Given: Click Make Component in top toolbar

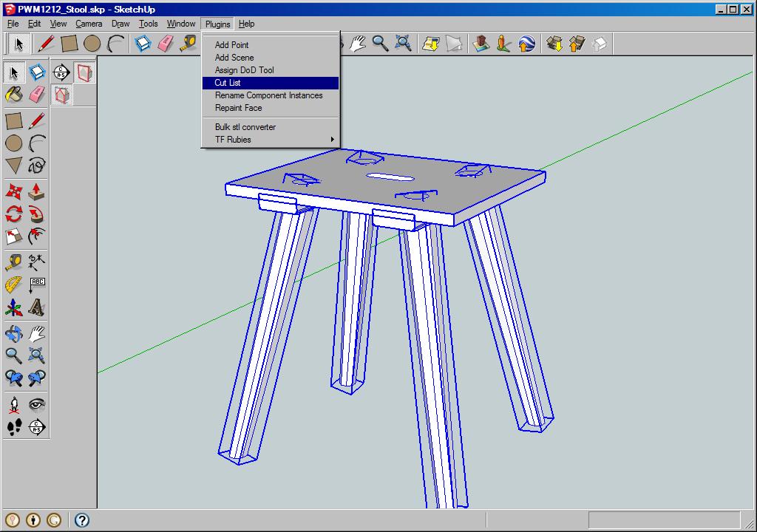Looking at the screenshot, I should (x=143, y=44).
